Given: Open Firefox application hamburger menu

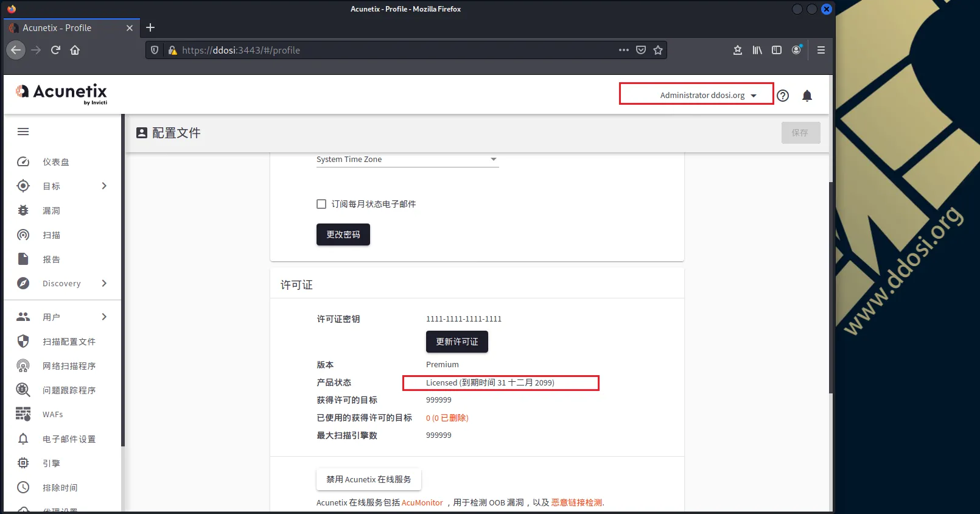Looking at the screenshot, I should 821,50.
